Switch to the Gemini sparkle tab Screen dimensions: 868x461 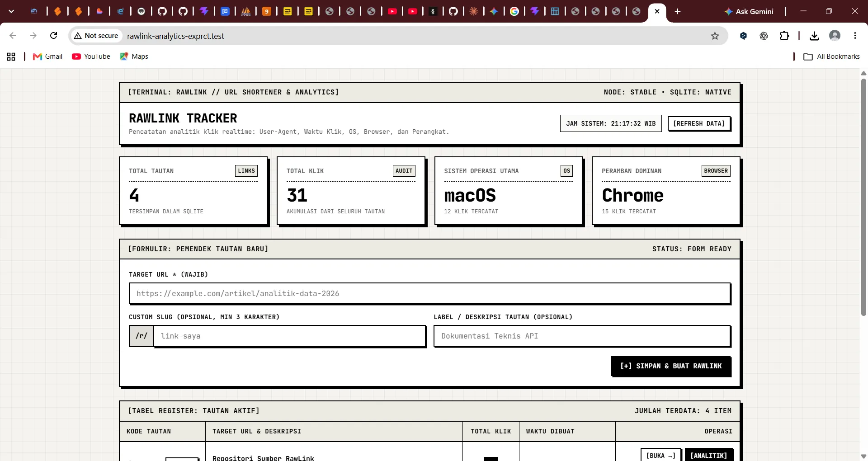click(494, 12)
